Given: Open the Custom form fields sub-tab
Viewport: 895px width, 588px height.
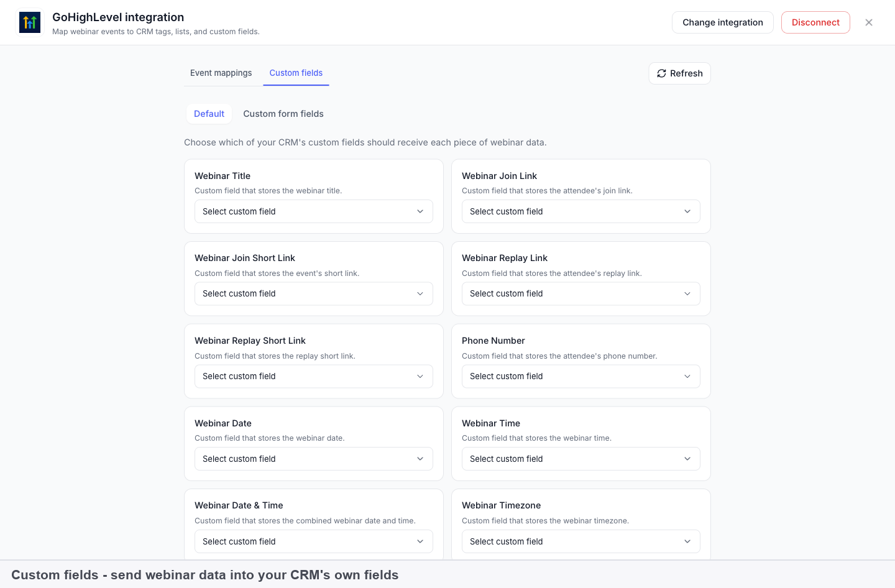Looking at the screenshot, I should 283,114.
